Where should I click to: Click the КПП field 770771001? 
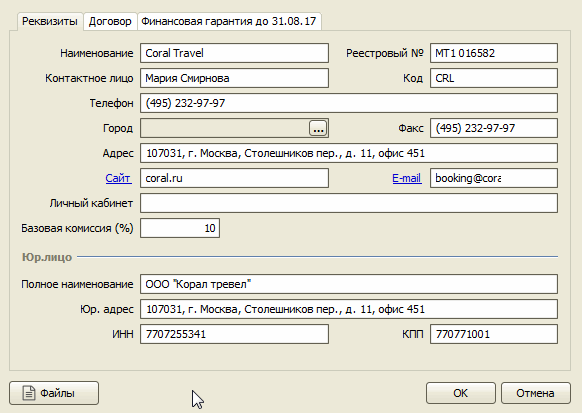click(x=494, y=334)
